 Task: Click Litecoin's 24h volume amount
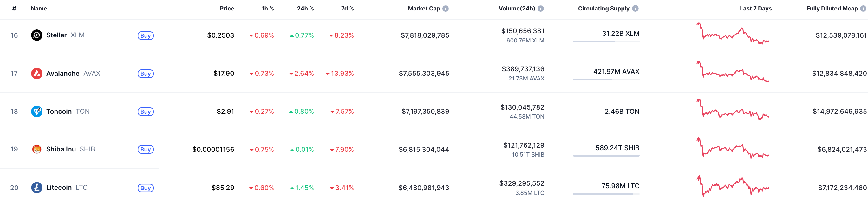(522, 183)
